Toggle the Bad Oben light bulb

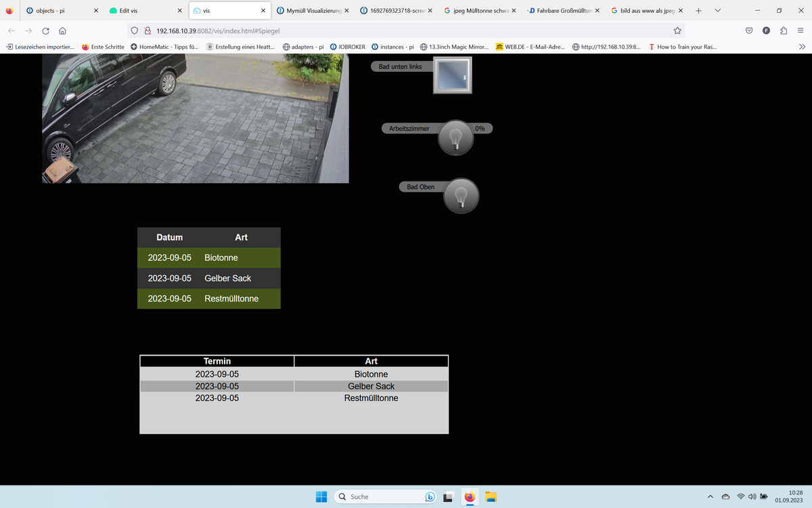[x=461, y=196]
